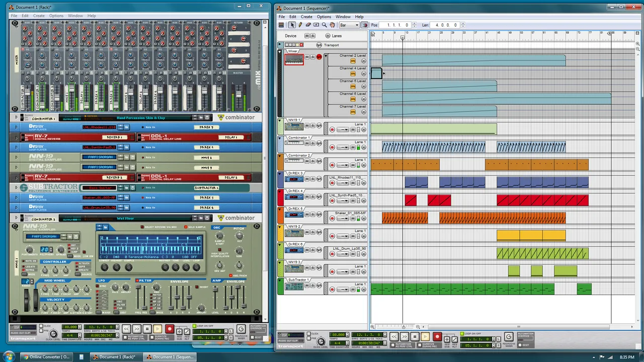Select the Pencil tool in Sequencer toolbar

pyautogui.click(x=300, y=25)
